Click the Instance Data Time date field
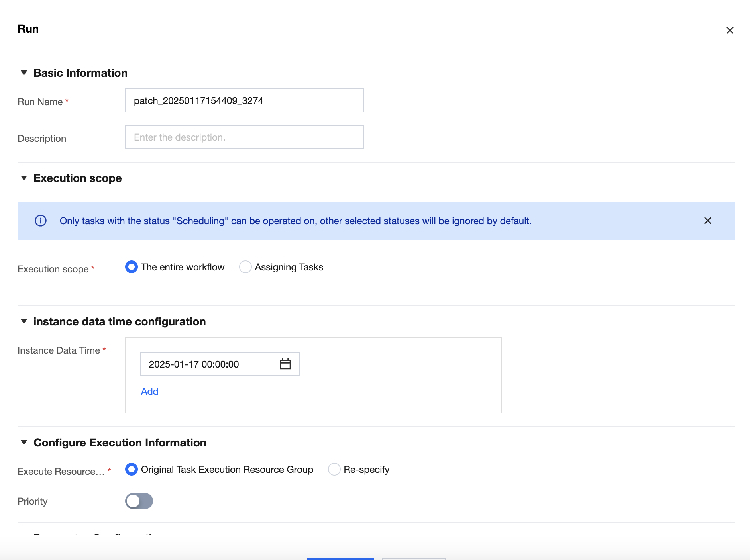750x560 pixels. pyautogui.click(x=207, y=364)
